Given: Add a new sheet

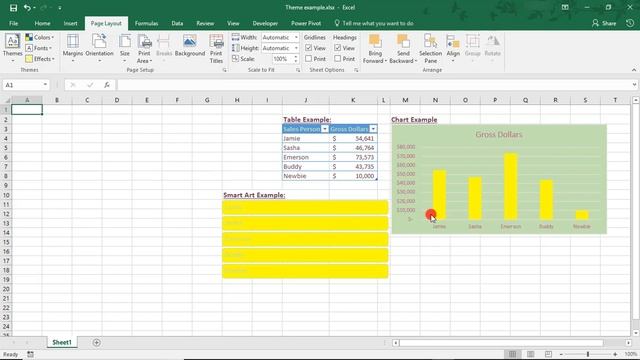Looking at the screenshot, I should [96, 342].
